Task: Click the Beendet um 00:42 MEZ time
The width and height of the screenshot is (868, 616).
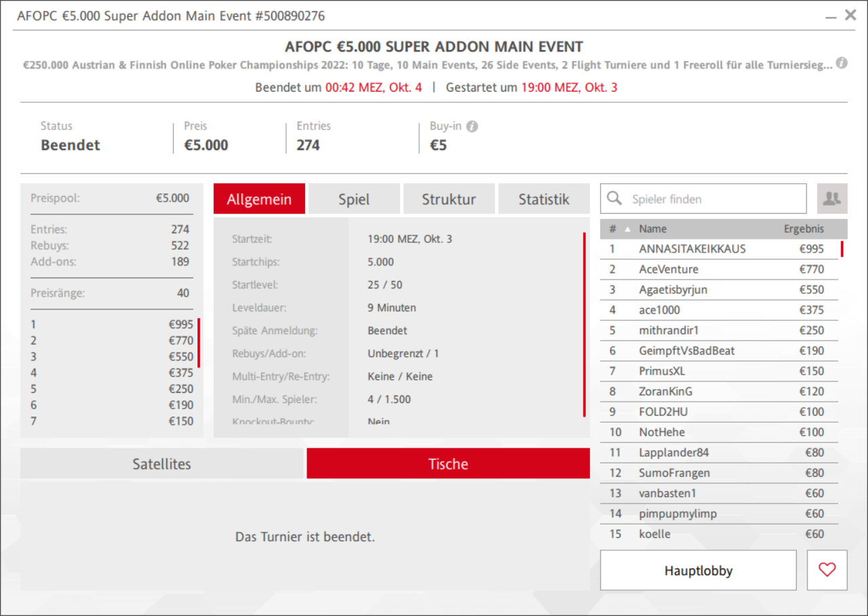Action: click(374, 88)
